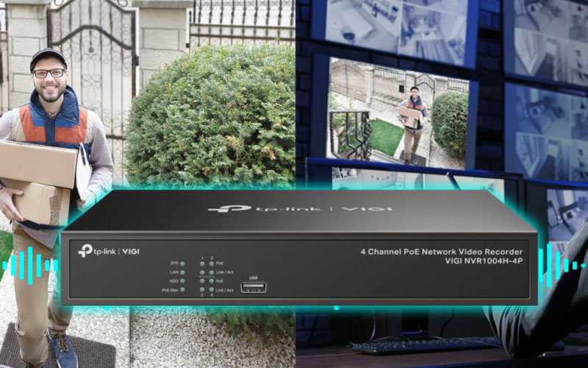
Task: Click the "4 Channel PoE Network Video Recorder" text
Action: (442, 252)
